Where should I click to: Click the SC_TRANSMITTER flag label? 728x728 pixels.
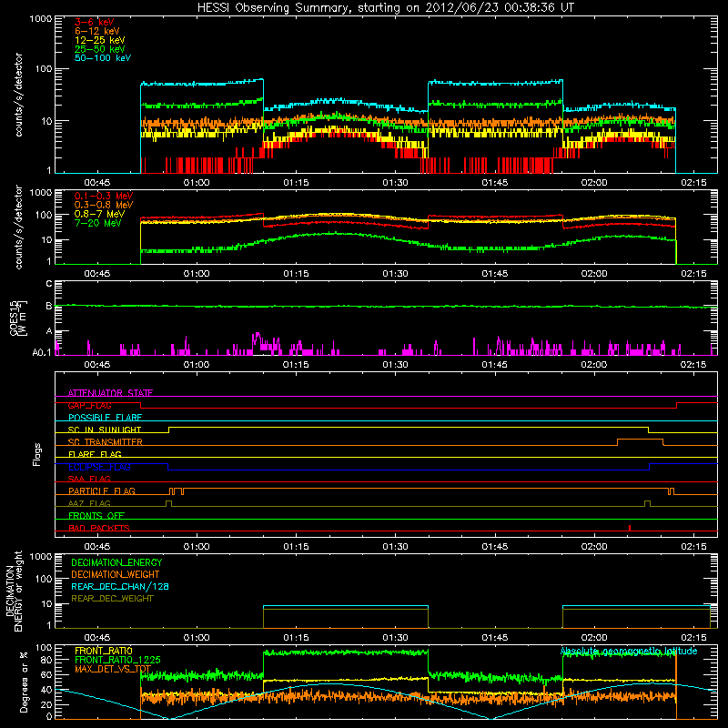point(106,442)
